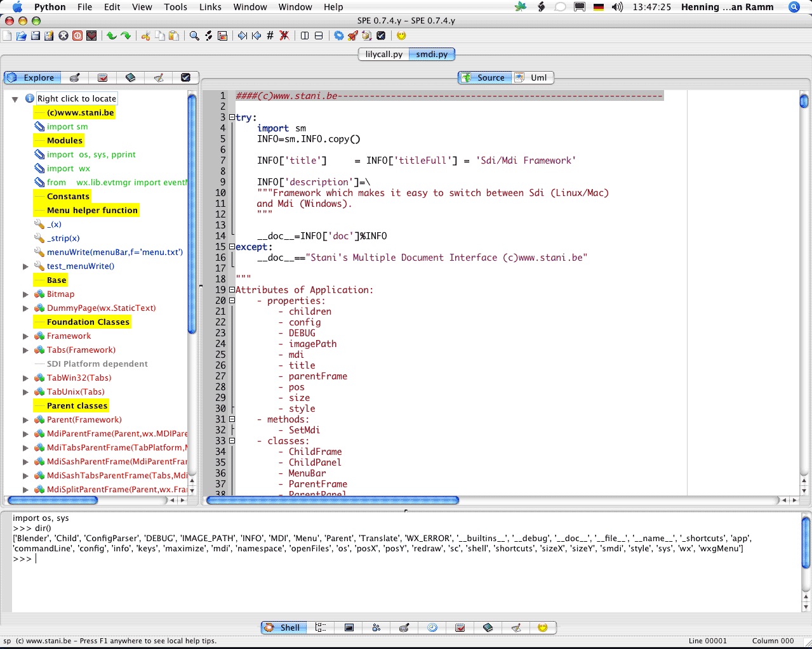Screen dimensions: 812x649
Task: Switch to the lilycall.py tab
Action: pyautogui.click(x=383, y=54)
